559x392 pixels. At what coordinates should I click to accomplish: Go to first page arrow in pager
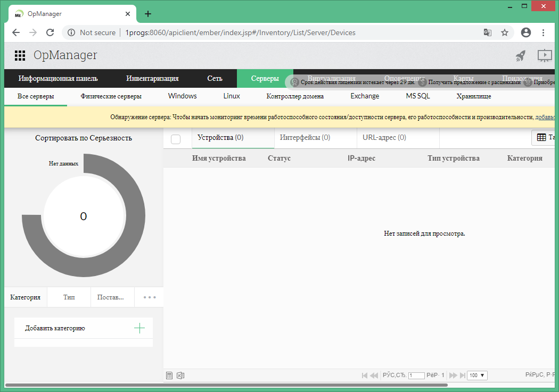coord(364,376)
